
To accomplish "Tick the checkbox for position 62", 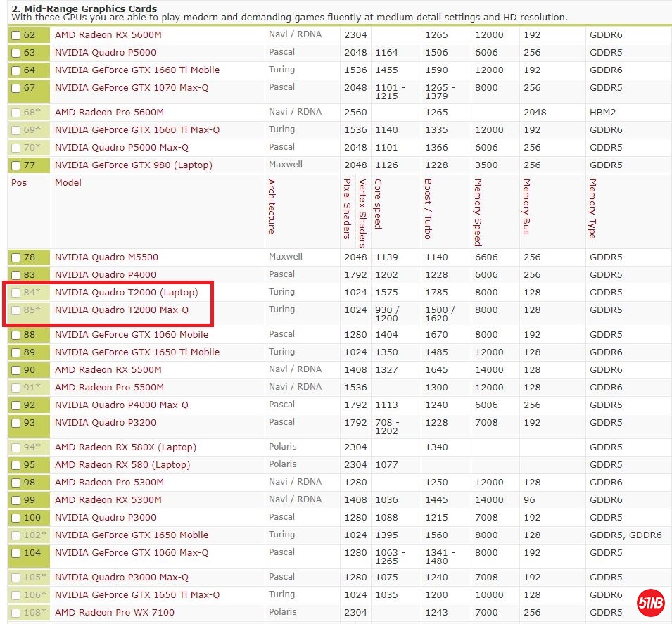I will pos(16,36).
